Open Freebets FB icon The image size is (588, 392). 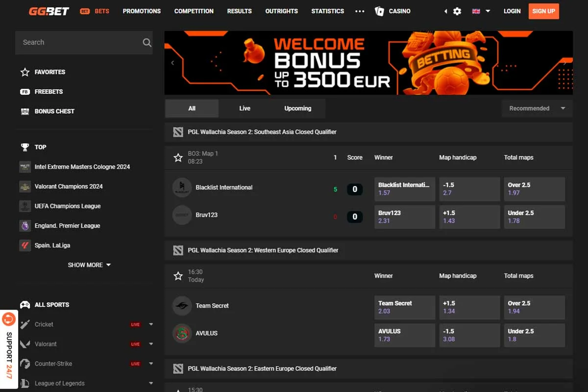25,92
